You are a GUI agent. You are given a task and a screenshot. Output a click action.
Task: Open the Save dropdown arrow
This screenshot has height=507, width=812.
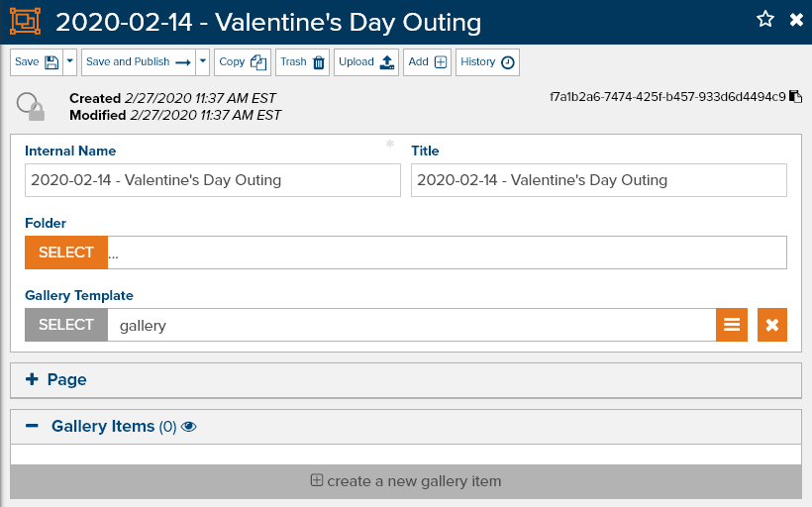[x=70, y=62]
